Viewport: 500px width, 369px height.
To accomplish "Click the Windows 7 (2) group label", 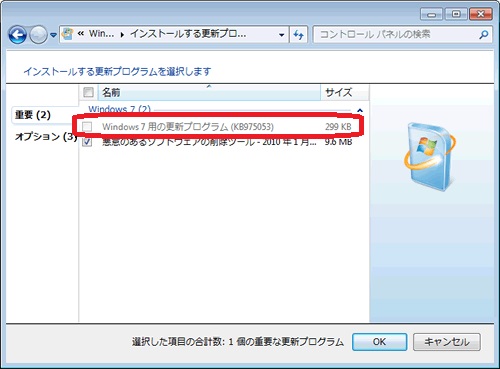I will click(119, 109).
